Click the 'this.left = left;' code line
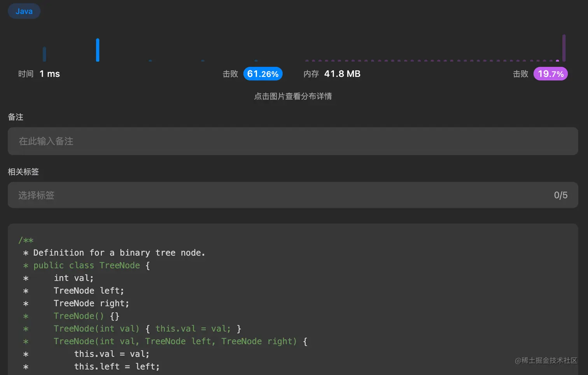 click(x=117, y=366)
